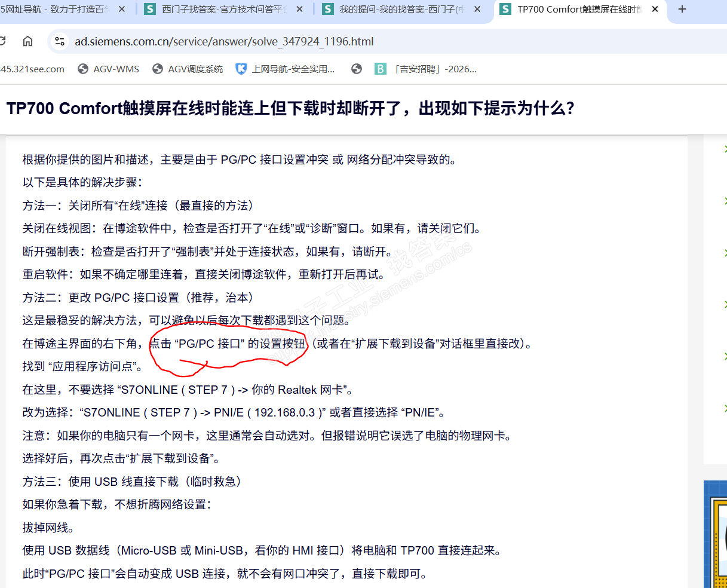Click the blue banner image at right sidebar bottom
Viewport: 727px width, 588px height.
coord(715,534)
